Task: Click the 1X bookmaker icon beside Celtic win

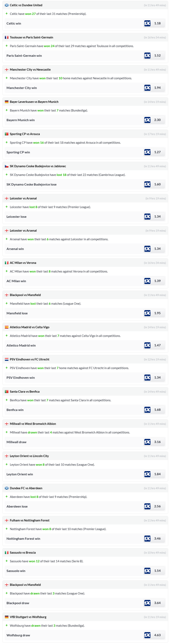Action: 147,23
